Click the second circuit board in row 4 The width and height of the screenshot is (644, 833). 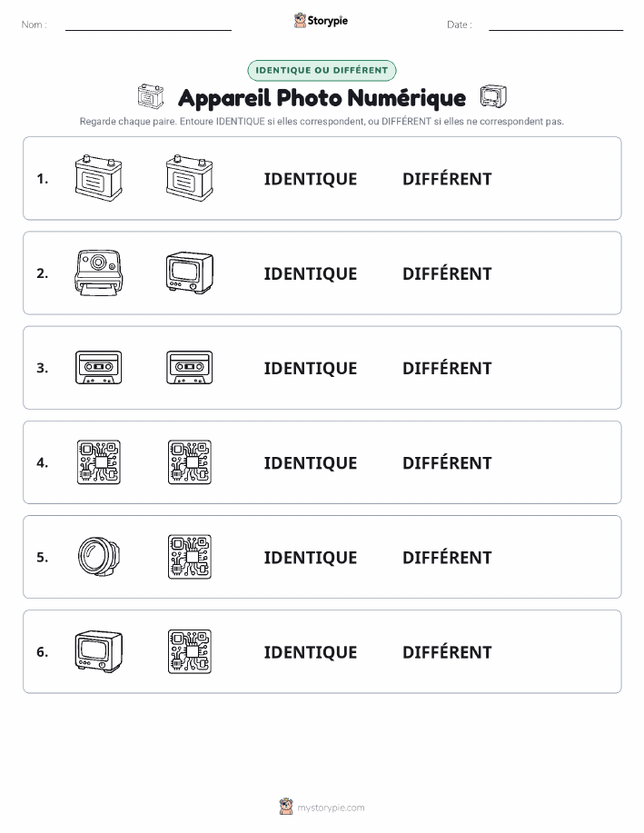pyautogui.click(x=190, y=462)
